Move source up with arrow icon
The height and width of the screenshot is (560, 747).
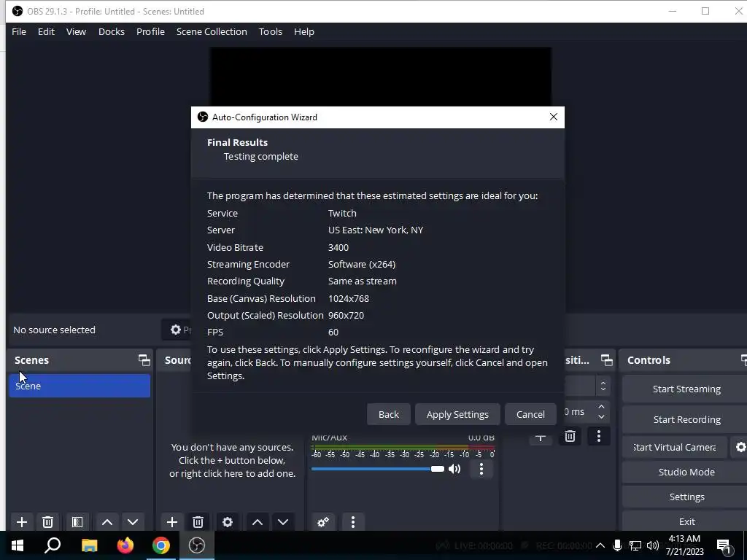pos(258,522)
